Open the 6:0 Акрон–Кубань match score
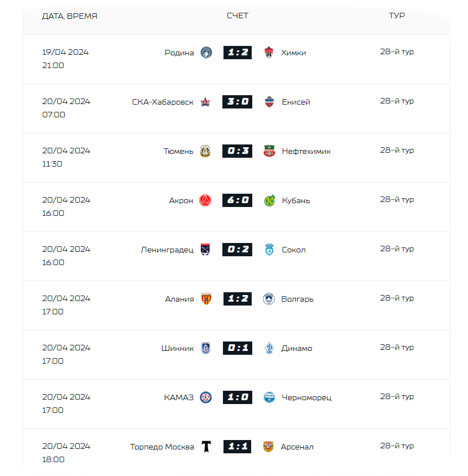 pyautogui.click(x=237, y=200)
